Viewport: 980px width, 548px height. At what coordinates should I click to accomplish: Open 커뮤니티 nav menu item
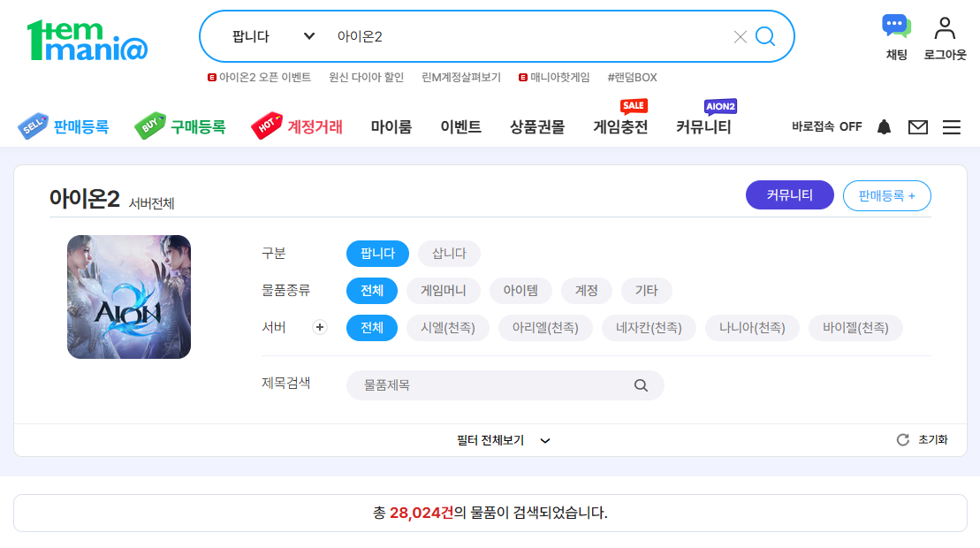click(703, 127)
